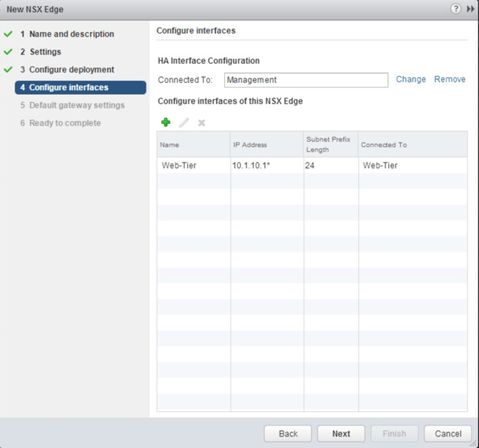Go to step 1 Name and description
The image size is (479, 448).
71,34
